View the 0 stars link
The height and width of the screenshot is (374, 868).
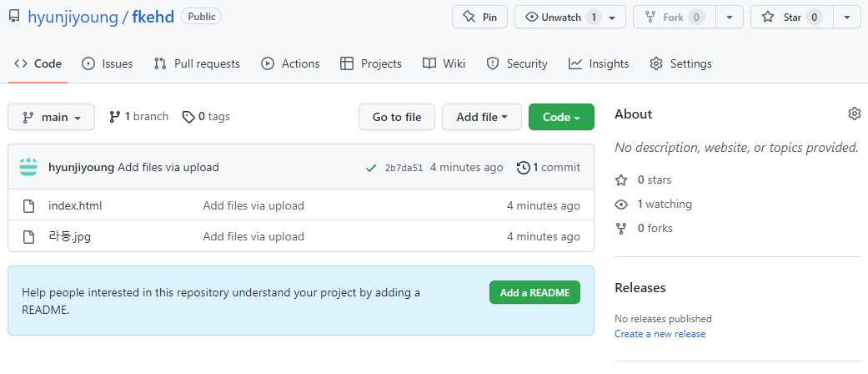pos(643,179)
